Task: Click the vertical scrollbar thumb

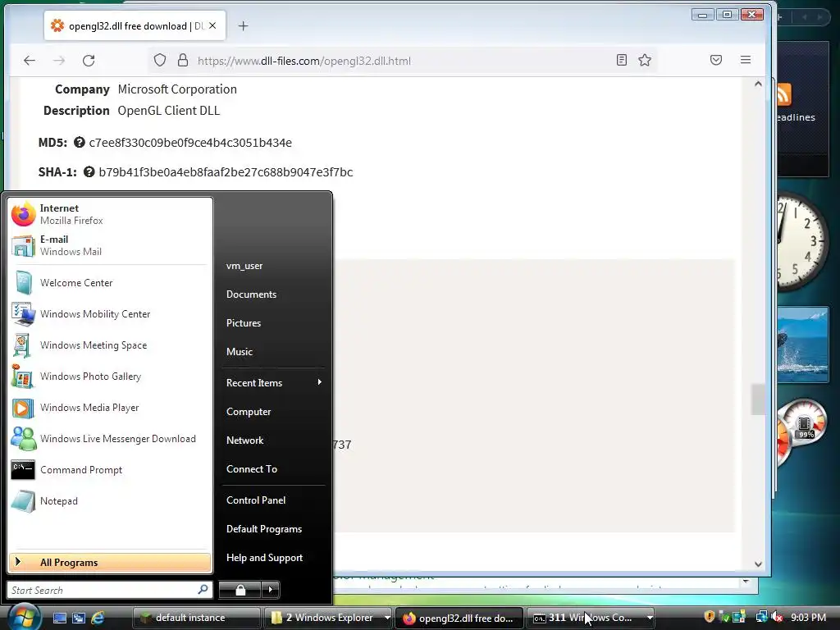Action: [x=757, y=399]
